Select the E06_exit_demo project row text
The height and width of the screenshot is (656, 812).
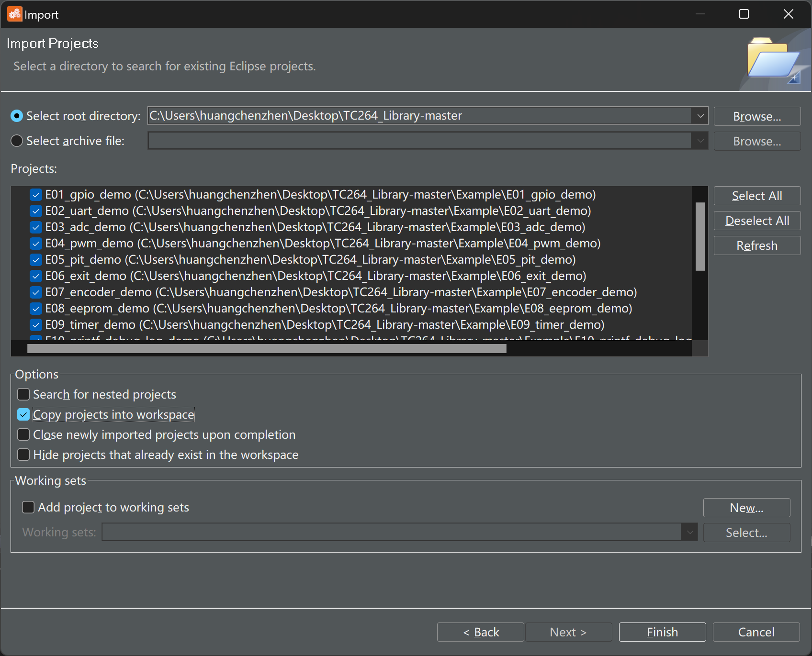316,276
